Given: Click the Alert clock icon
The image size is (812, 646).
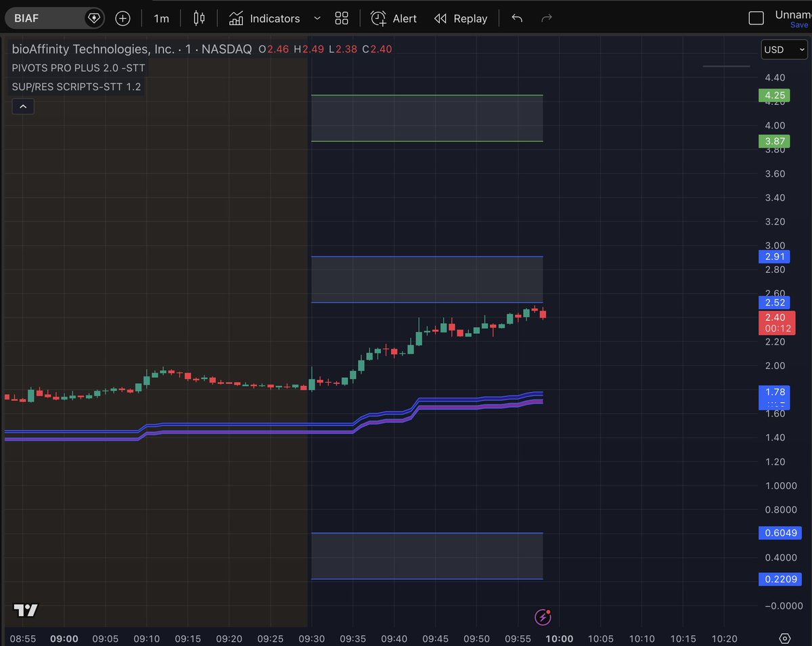Looking at the screenshot, I should pyautogui.click(x=378, y=18).
